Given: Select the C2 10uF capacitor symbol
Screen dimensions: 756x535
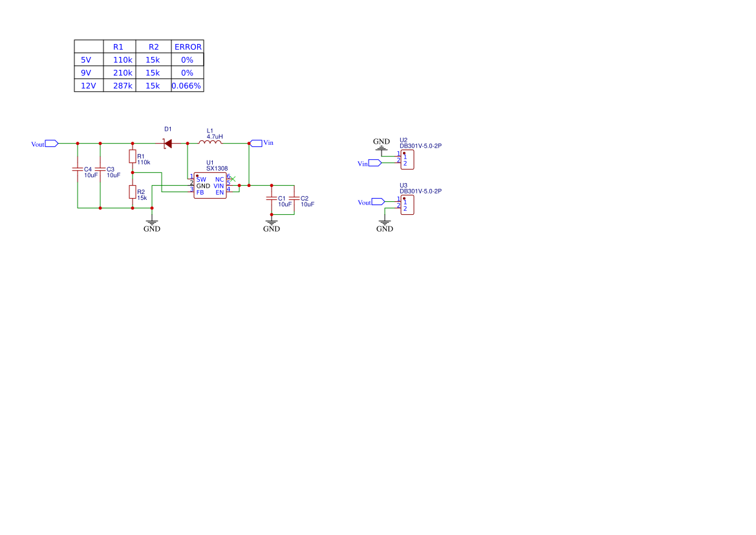Looking at the screenshot, I should tap(294, 198).
